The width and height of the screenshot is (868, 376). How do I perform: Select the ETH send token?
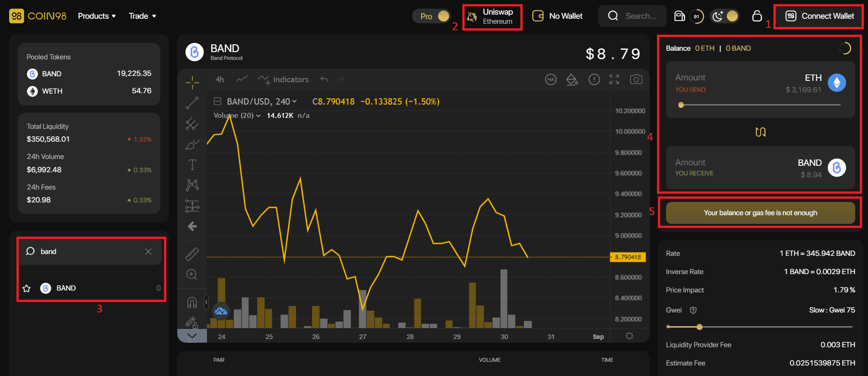pyautogui.click(x=825, y=83)
